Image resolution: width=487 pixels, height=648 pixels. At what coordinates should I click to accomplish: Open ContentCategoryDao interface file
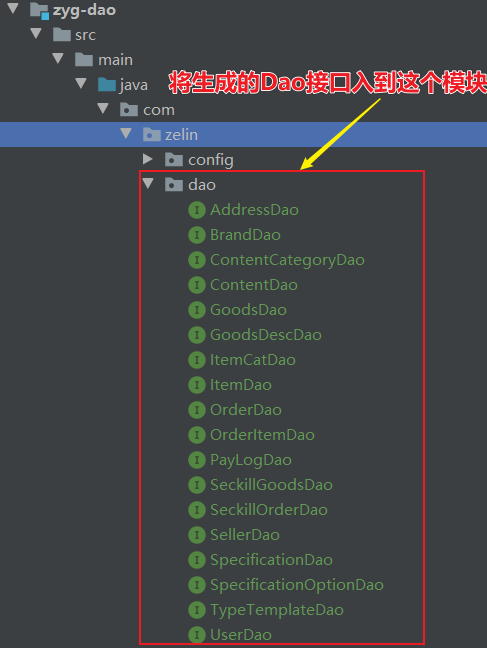click(287, 260)
